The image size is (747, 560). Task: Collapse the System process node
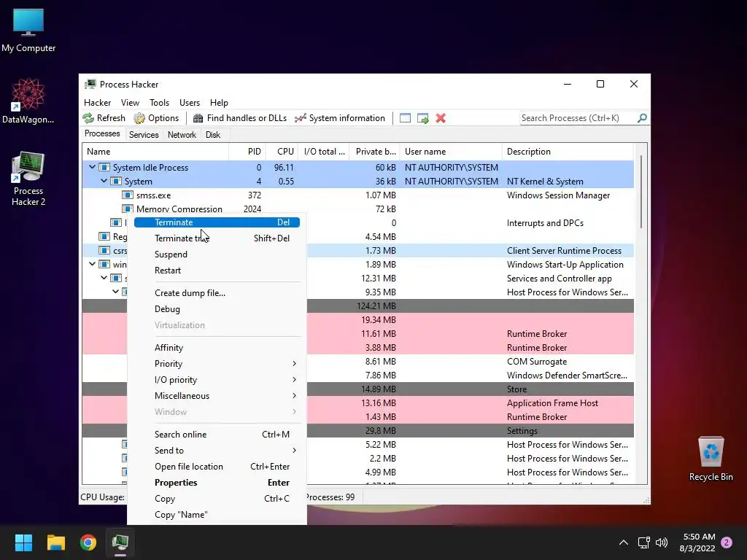pyautogui.click(x=104, y=181)
